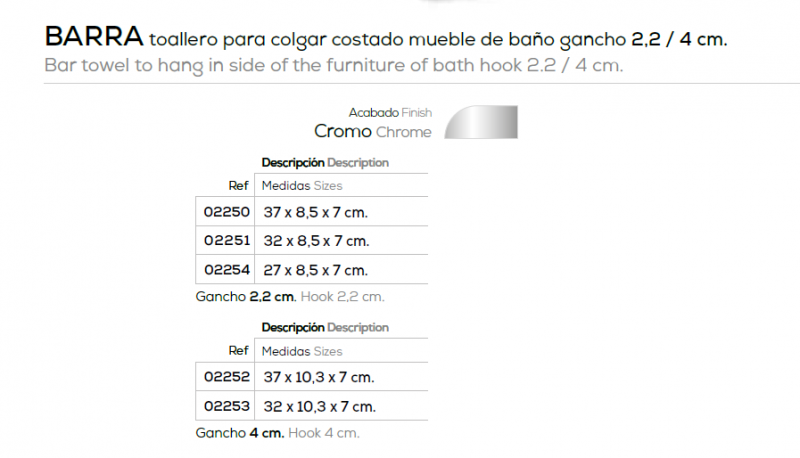Click the 'Cromo Chrome' finish name
The image size is (800, 458).
coord(373,132)
